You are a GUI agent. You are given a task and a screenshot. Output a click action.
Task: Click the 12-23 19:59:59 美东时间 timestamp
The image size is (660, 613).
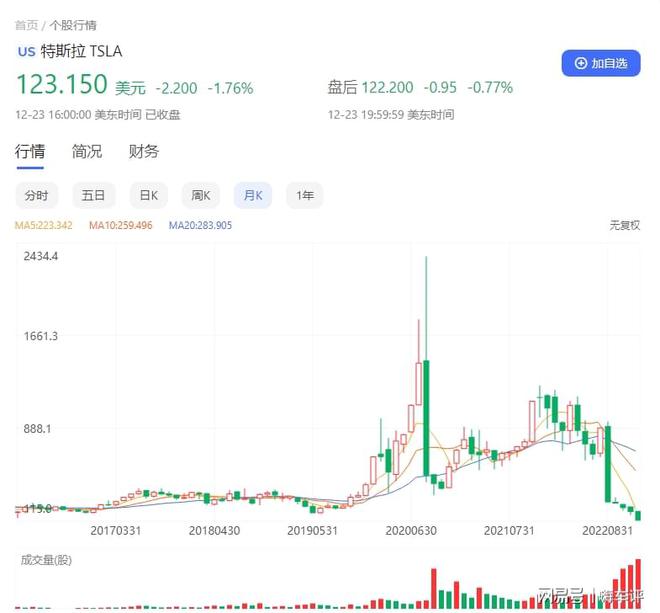click(391, 115)
